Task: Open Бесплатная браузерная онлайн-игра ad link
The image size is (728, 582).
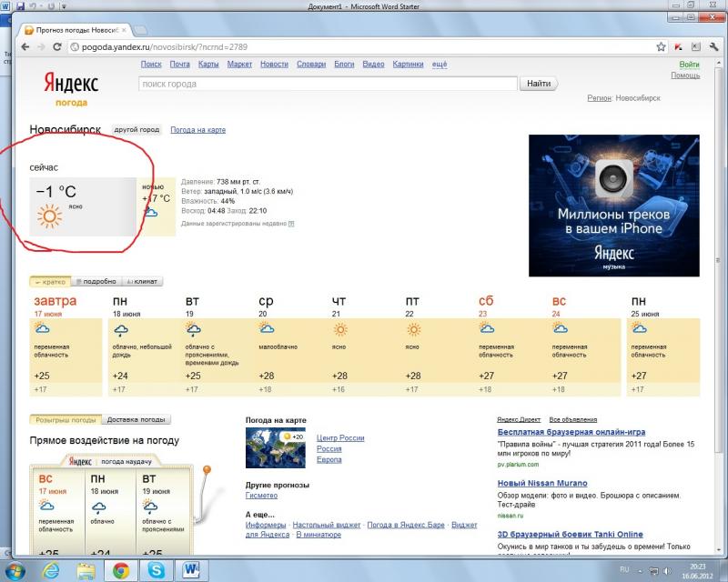Action: pyautogui.click(x=571, y=432)
